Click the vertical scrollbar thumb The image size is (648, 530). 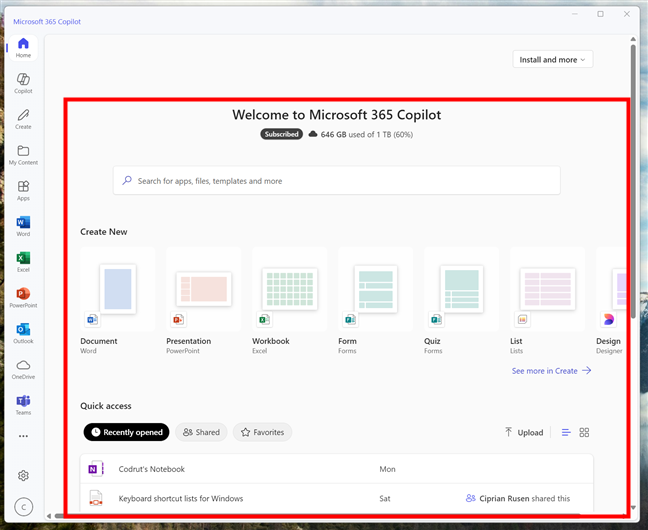633,181
